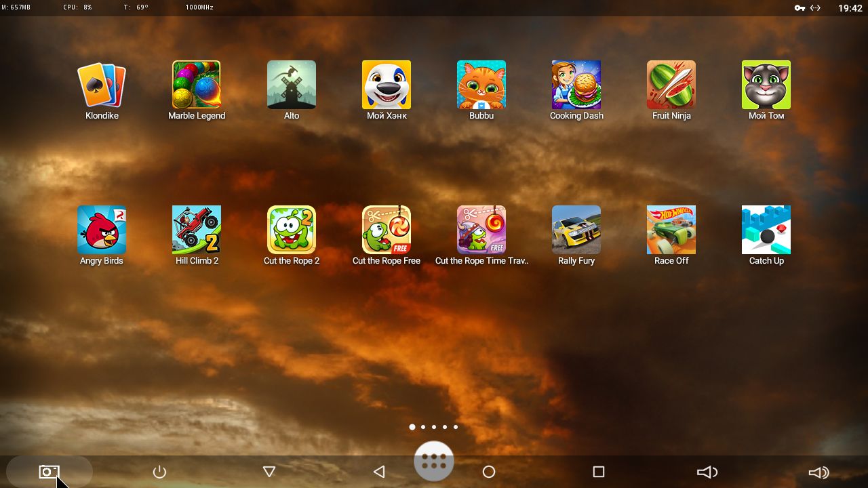Open Hill Climb 2 game
This screenshot has height=488, width=868.
197,230
